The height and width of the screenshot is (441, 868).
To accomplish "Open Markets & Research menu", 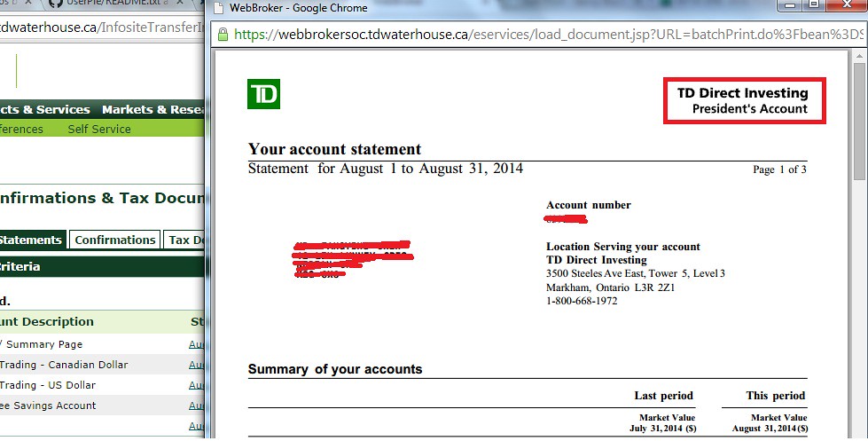I will click(152, 109).
